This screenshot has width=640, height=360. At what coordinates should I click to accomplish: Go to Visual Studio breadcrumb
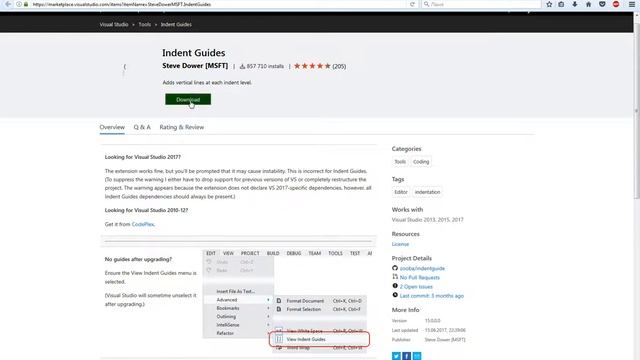[114, 24]
